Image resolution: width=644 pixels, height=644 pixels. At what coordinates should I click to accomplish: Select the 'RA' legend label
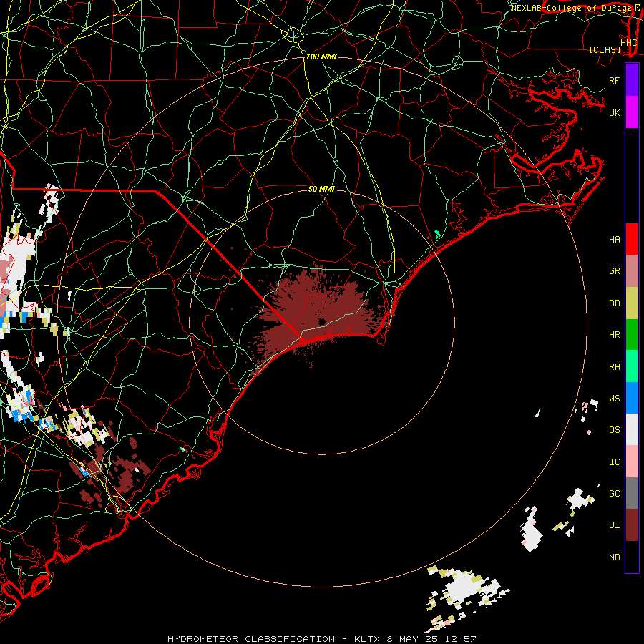(615, 367)
